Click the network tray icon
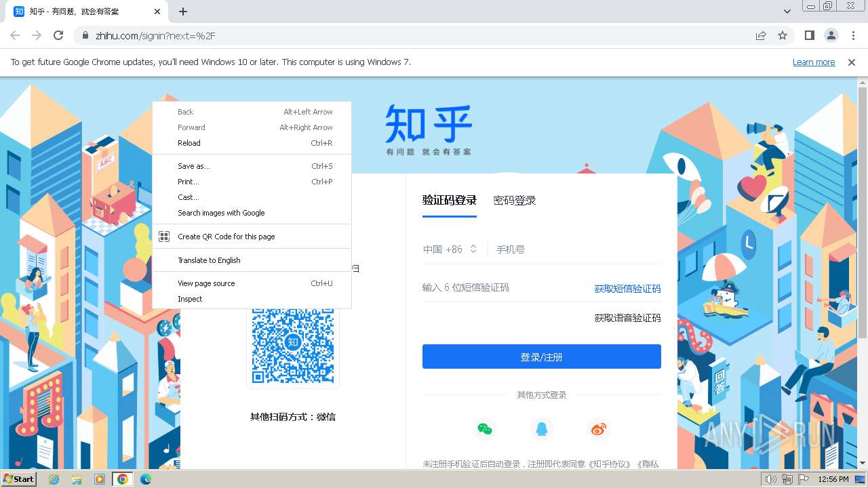Screen dimensions: 868x488 click(x=787, y=479)
